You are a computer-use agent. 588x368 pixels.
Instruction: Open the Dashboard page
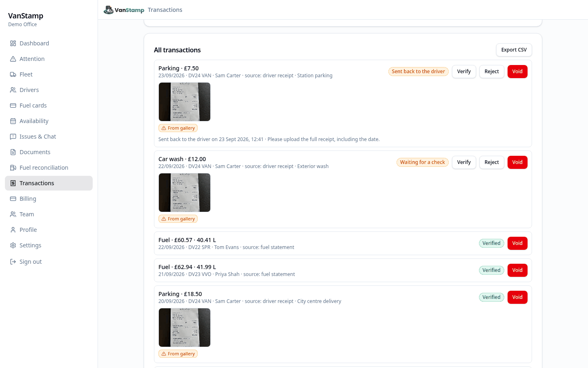(x=49, y=43)
